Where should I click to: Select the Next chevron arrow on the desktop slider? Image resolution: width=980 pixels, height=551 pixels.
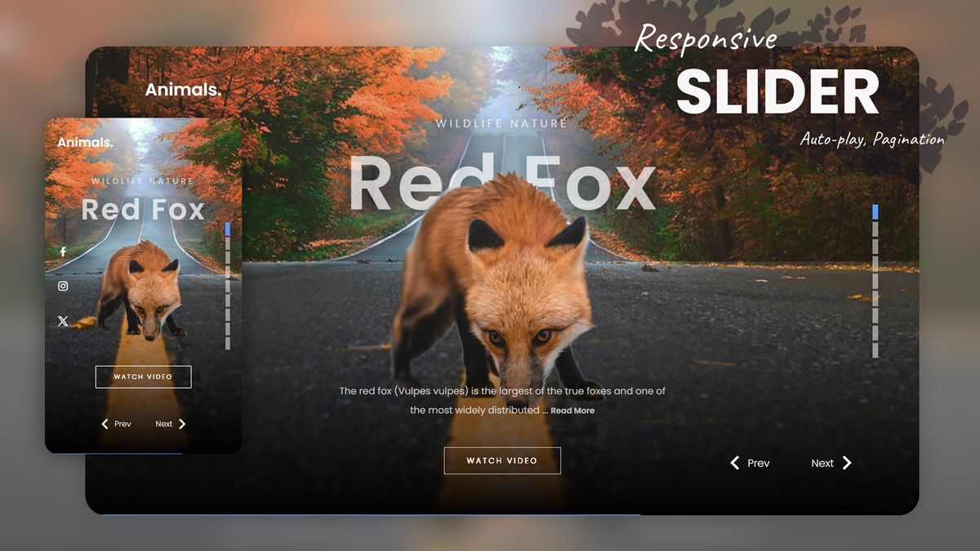point(846,463)
